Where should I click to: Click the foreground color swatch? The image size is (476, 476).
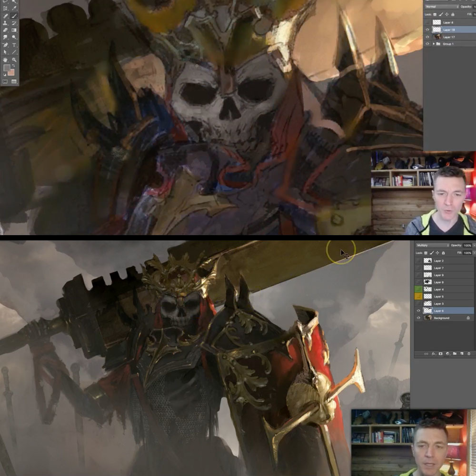coord(7,68)
